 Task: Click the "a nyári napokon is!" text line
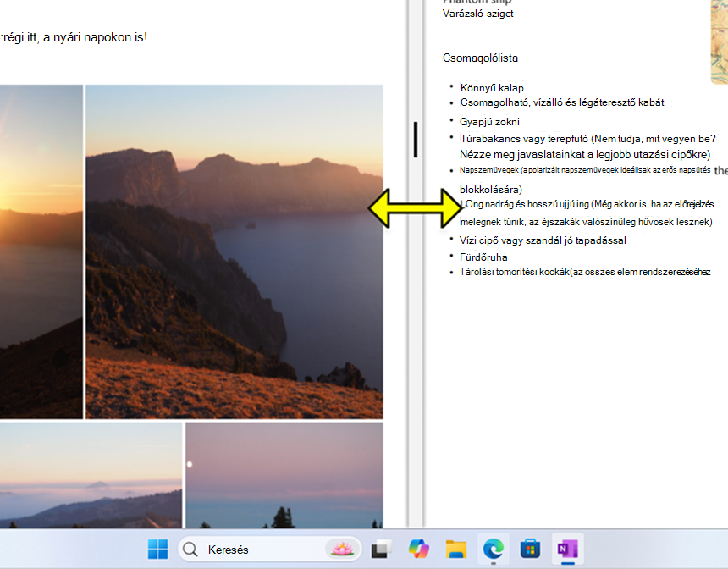(95, 37)
